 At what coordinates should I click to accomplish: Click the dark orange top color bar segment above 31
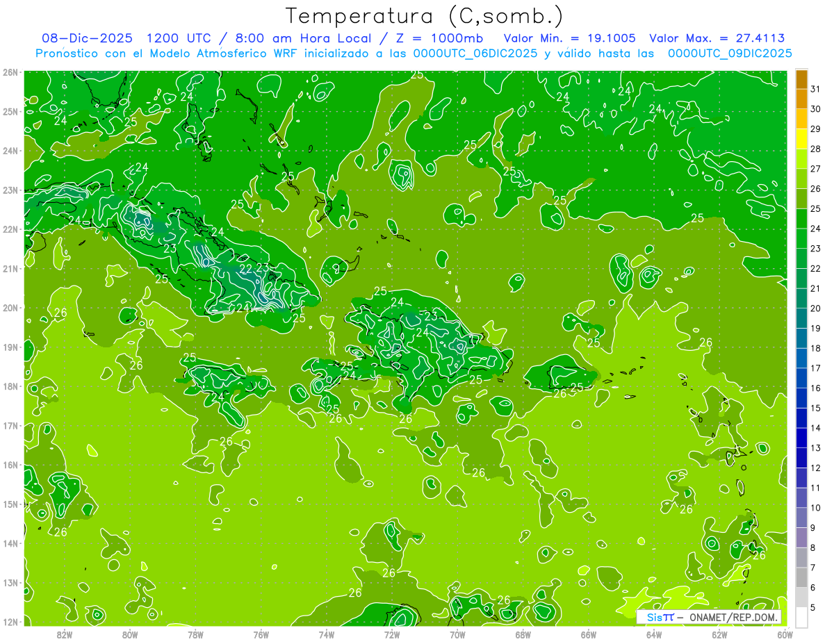(x=801, y=79)
